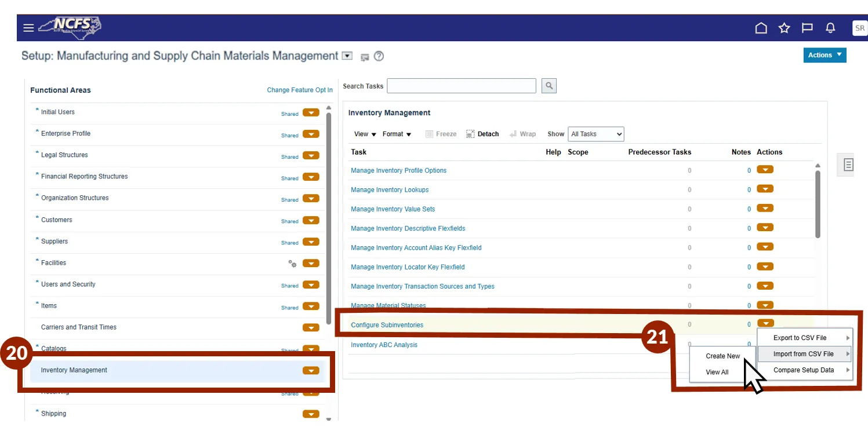Click the Wrap toolbar button
The height and width of the screenshot is (427, 868).
click(522, 134)
